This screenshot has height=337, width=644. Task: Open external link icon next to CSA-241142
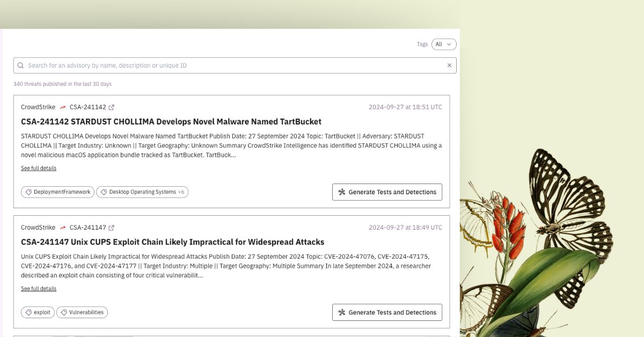112,107
